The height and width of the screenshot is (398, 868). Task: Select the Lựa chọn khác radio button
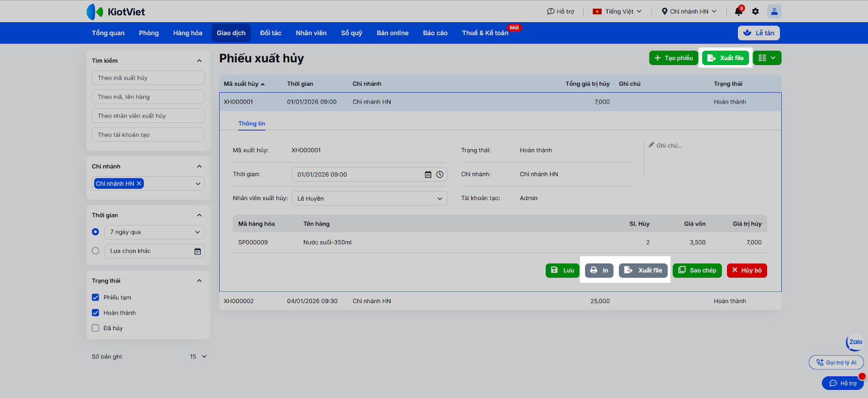pos(95,251)
